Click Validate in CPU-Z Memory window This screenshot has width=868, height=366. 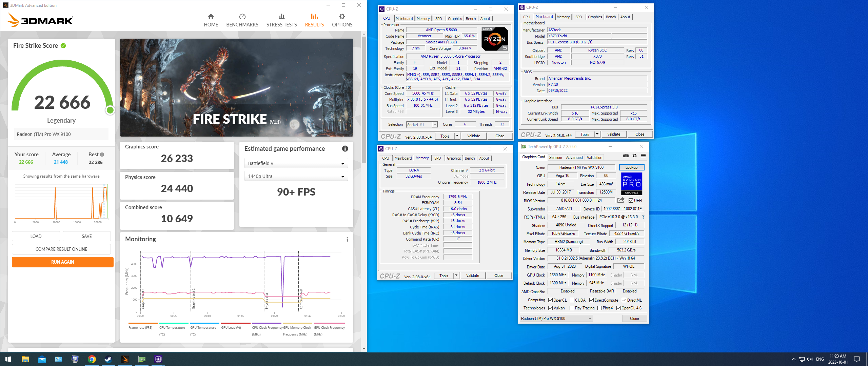tap(472, 276)
